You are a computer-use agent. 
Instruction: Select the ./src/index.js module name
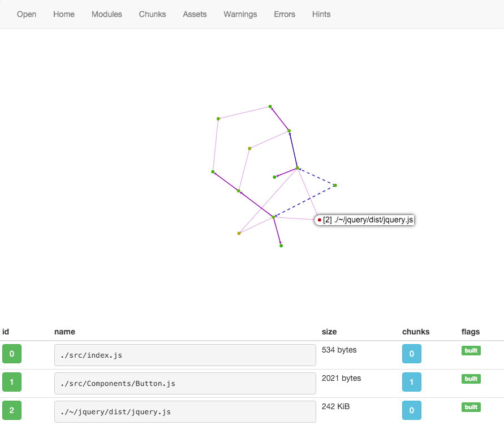coord(185,355)
